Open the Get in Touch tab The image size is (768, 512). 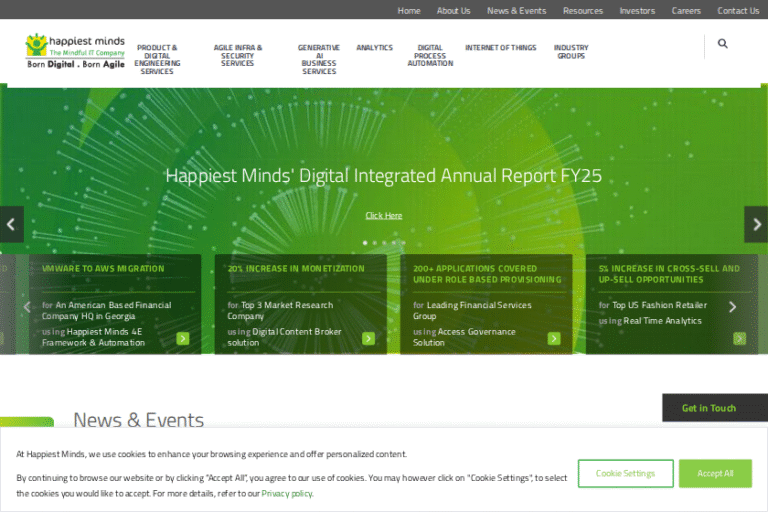click(708, 408)
